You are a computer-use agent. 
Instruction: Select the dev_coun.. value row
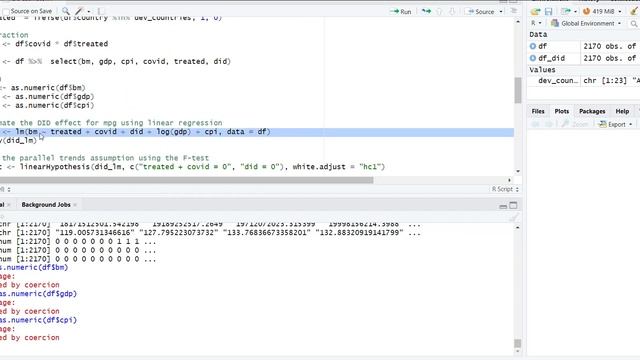point(584,80)
